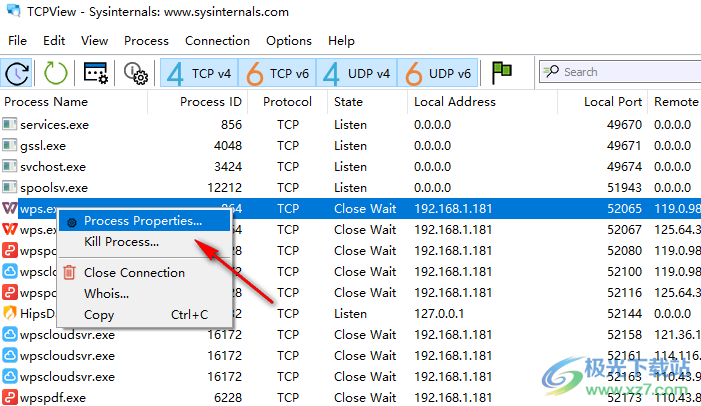This screenshot has width=701, height=406.
Task: Click the spoolsv.exe process icon
Action: (9, 187)
